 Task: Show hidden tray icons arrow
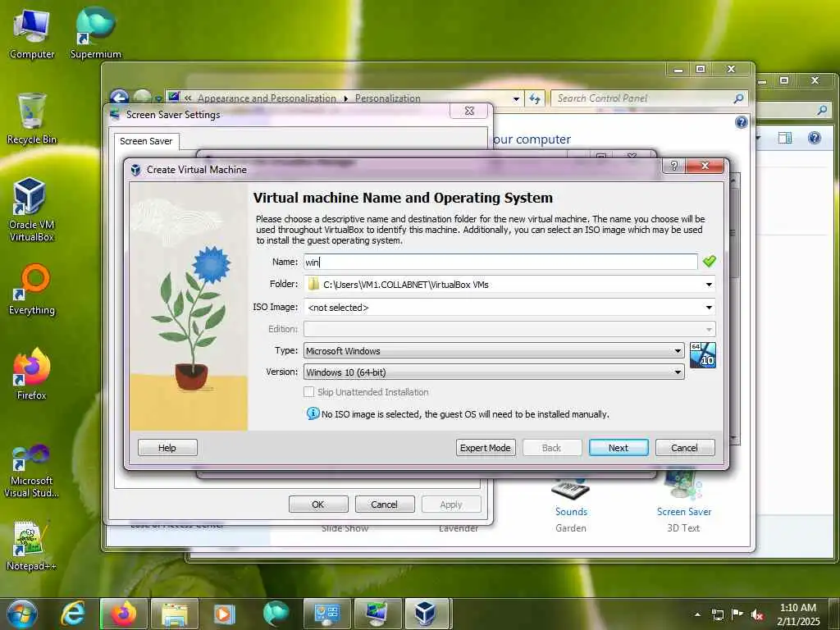[x=697, y=614]
